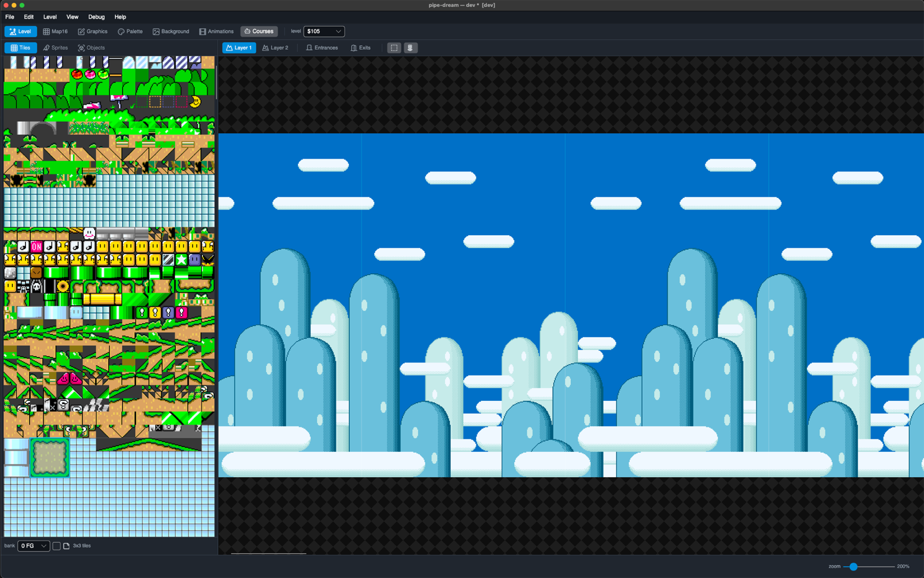Show the Entrances overlay

(322, 48)
